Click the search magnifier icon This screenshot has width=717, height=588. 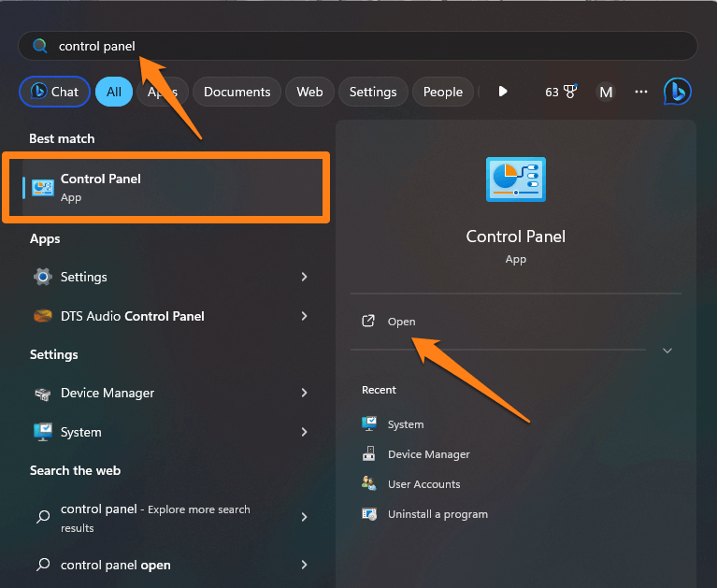tap(40, 46)
